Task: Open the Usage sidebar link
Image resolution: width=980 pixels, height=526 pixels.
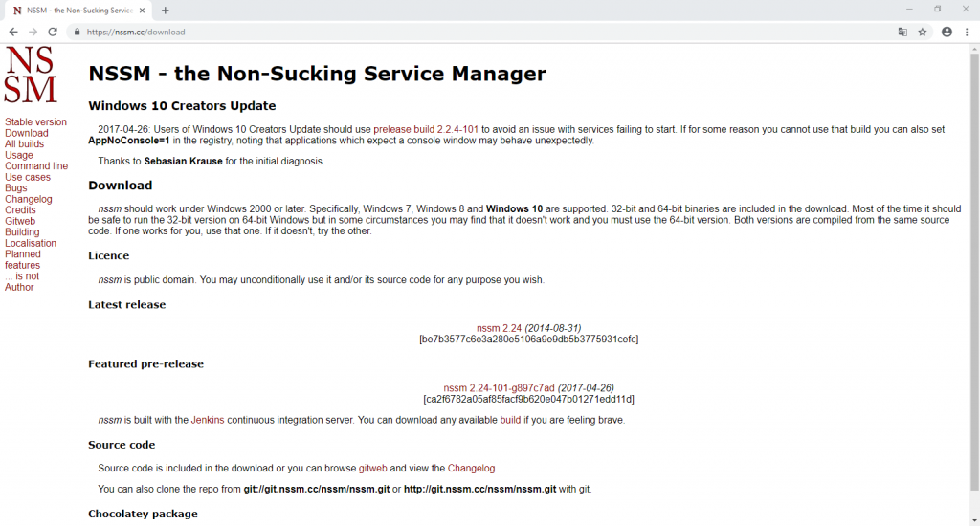Action: point(19,155)
